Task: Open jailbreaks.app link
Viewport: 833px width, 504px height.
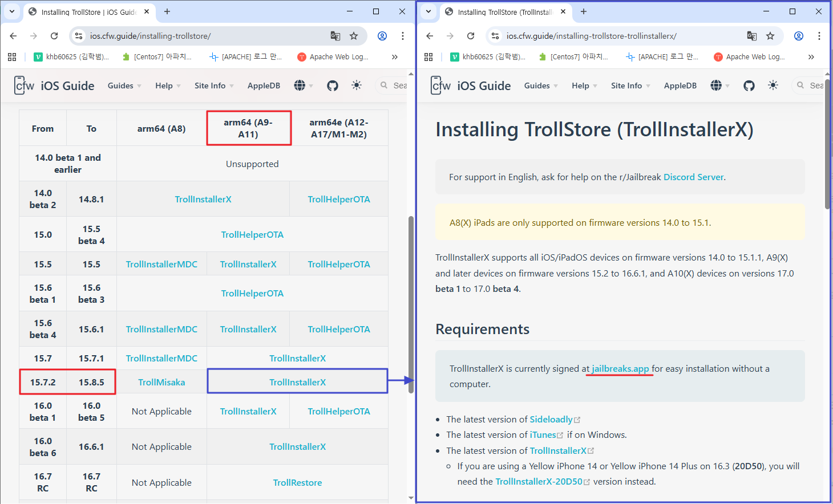Action: coord(620,369)
